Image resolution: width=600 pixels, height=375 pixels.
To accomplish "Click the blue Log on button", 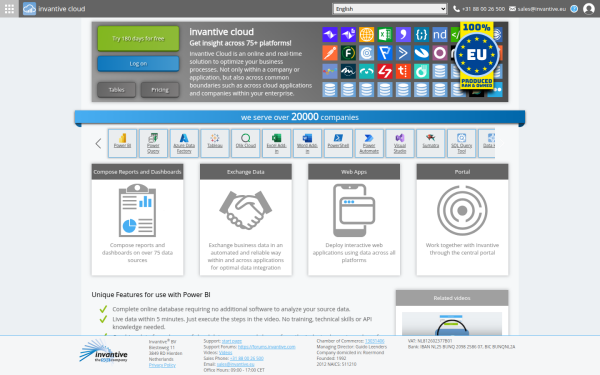I will (138, 64).
